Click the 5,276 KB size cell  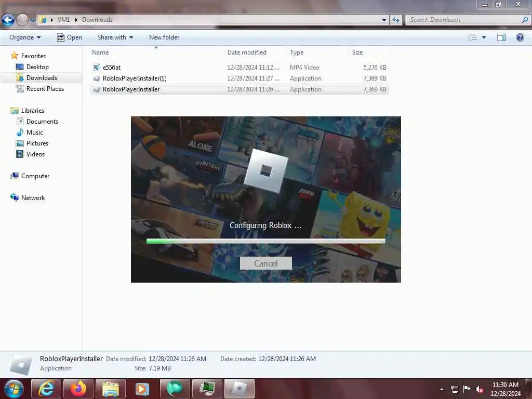[x=375, y=67]
